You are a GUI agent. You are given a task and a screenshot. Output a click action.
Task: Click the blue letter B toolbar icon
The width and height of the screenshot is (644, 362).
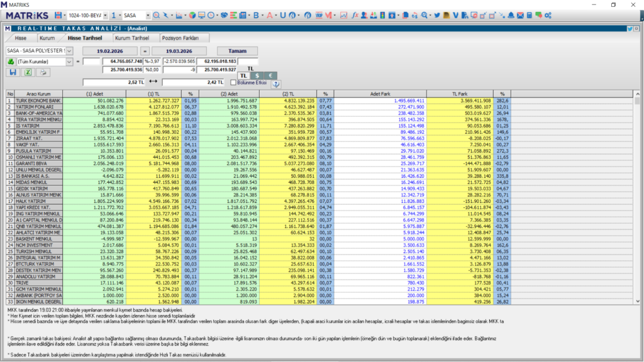[x=256, y=15]
